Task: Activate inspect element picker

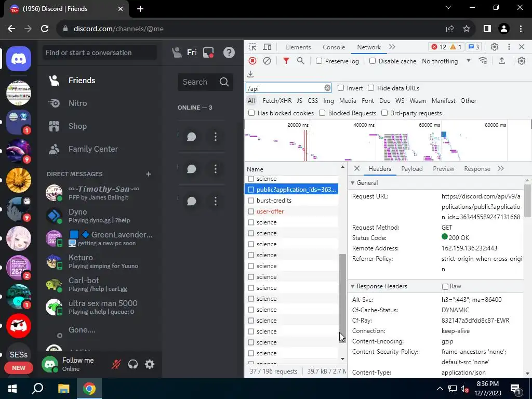Action: (252, 47)
